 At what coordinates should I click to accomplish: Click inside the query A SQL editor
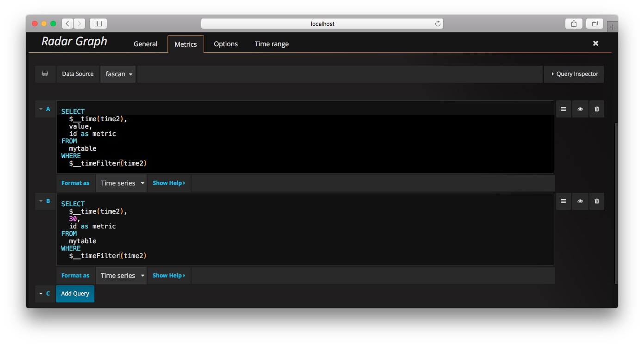click(x=305, y=137)
